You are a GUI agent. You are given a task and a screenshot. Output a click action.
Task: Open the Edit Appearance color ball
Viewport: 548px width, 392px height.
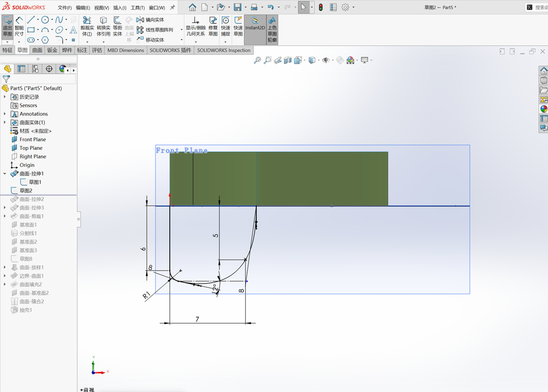(340, 60)
